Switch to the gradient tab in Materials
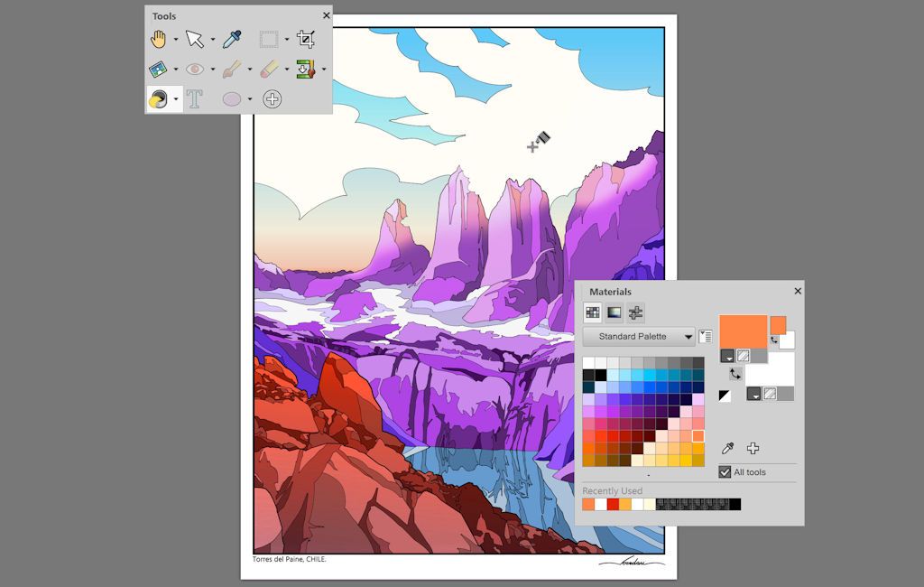 click(614, 312)
